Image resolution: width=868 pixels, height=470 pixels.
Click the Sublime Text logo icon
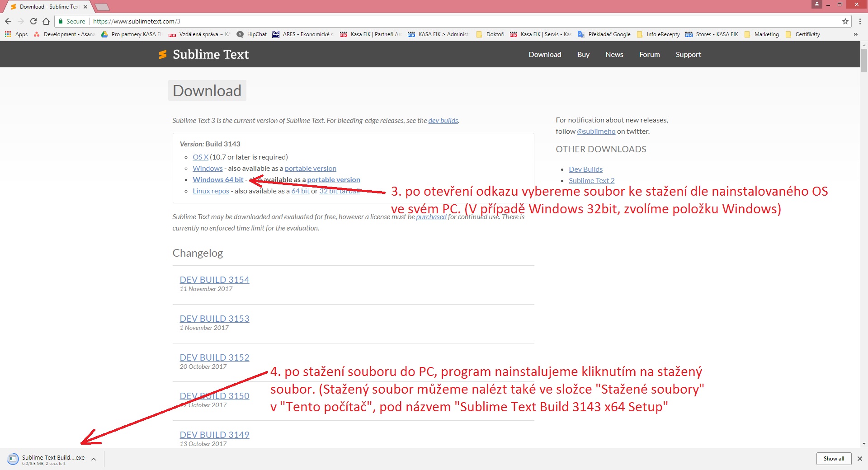point(163,55)
